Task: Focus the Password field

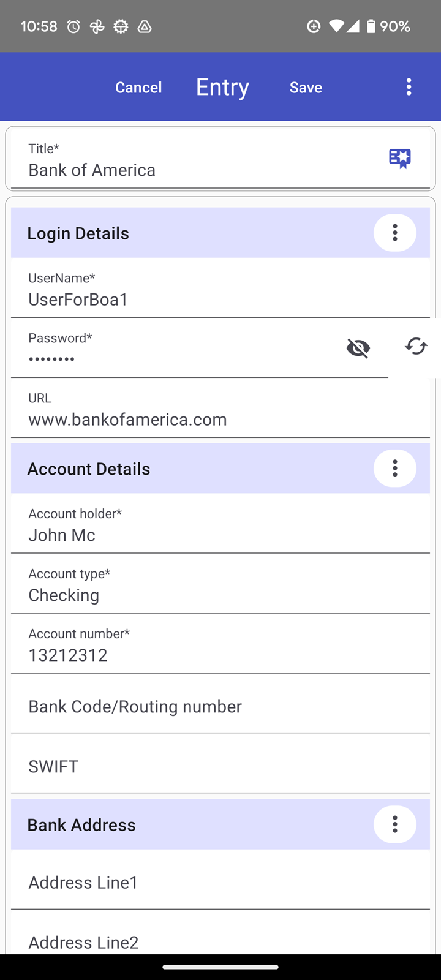Action: (178, 348)
